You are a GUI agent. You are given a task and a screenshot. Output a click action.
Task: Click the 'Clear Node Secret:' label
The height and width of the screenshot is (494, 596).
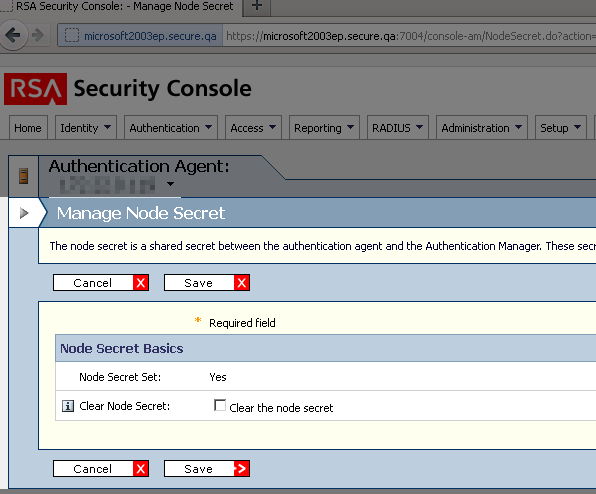(125, 406)
